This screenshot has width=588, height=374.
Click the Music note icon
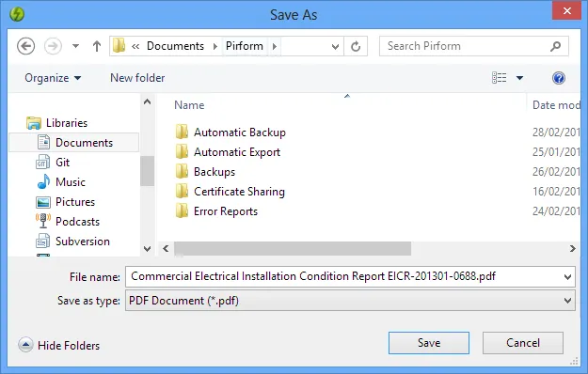pos(43,181)
